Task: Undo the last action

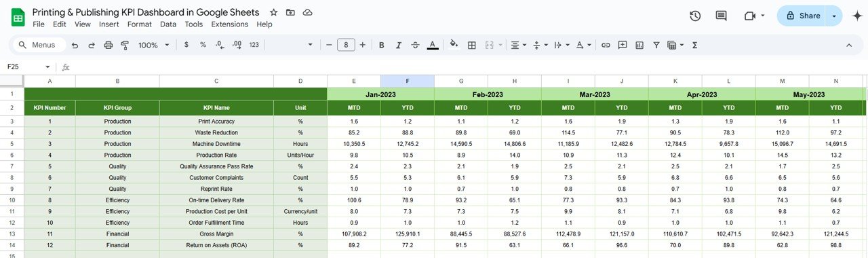Action: pyautogui.click(x=75, y=45)
